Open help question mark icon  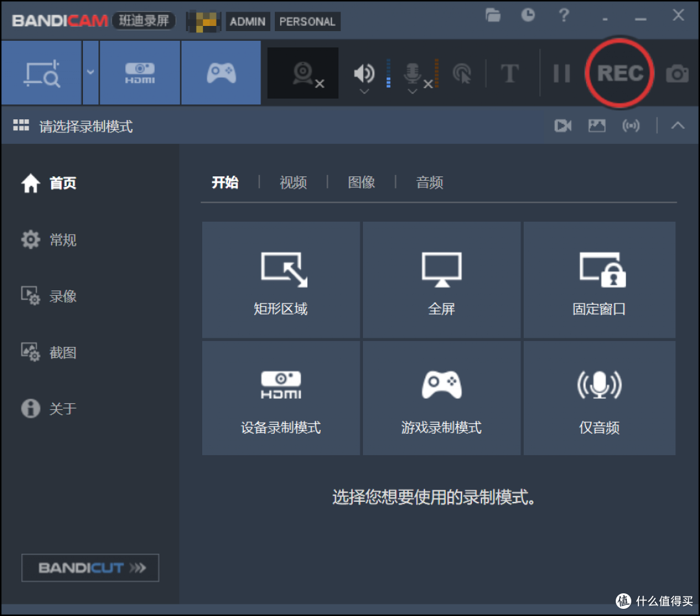(564, 15)
